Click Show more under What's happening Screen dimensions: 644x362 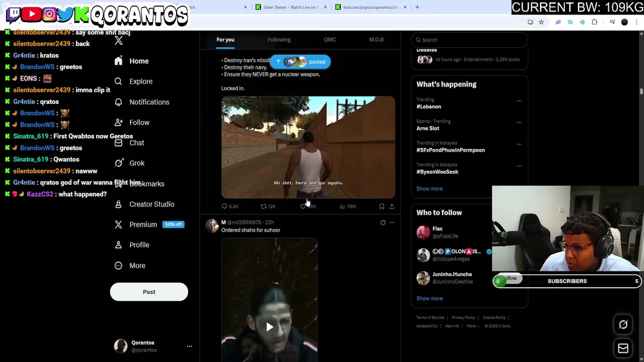point(430,189)
